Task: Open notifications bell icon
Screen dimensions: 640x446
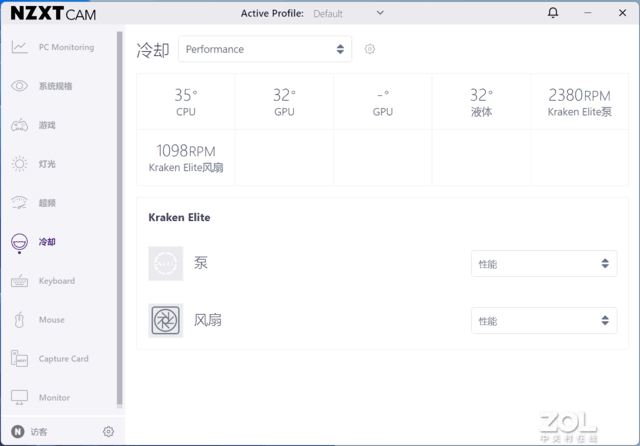Action: [553, 13]
